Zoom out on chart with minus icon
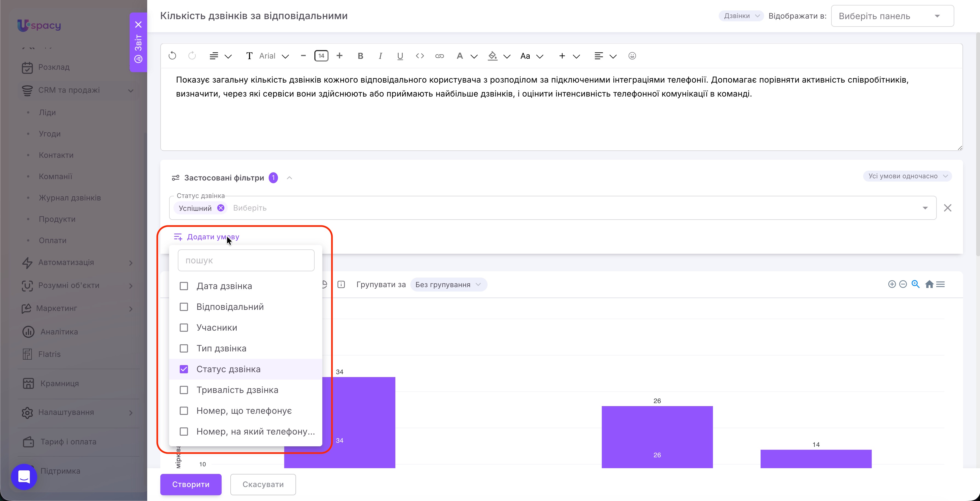The height and width of the screenshot is (501, 980). tap(903, 284)
